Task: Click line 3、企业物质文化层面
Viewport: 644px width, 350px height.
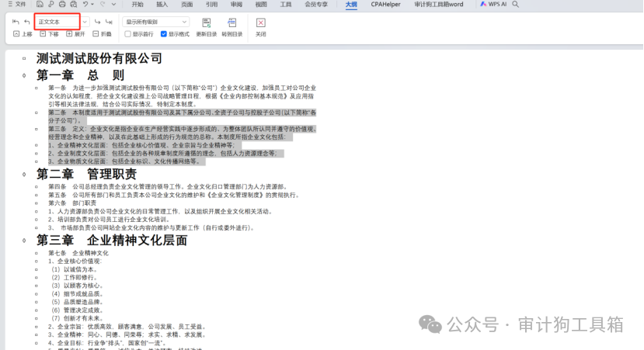Action: [124, 161]
